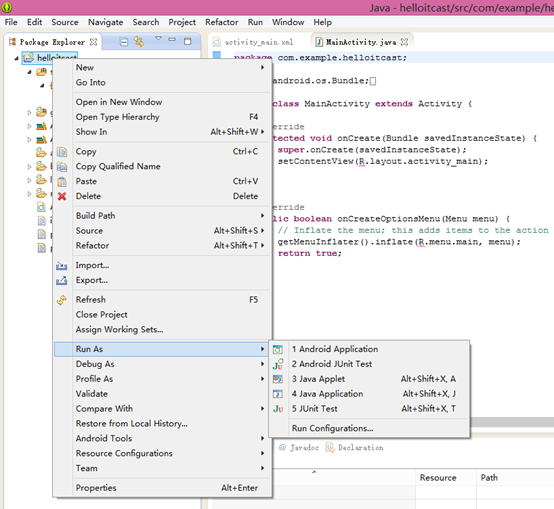Expand the Android Tools submenu
The image size is (554, 509).
point(163,438)
